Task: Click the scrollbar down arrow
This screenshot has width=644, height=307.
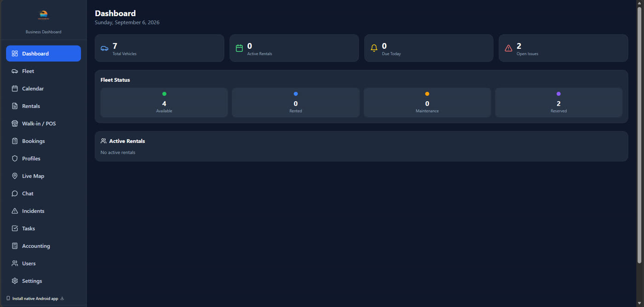Action: pyautogui.click(x=639, y=304)
